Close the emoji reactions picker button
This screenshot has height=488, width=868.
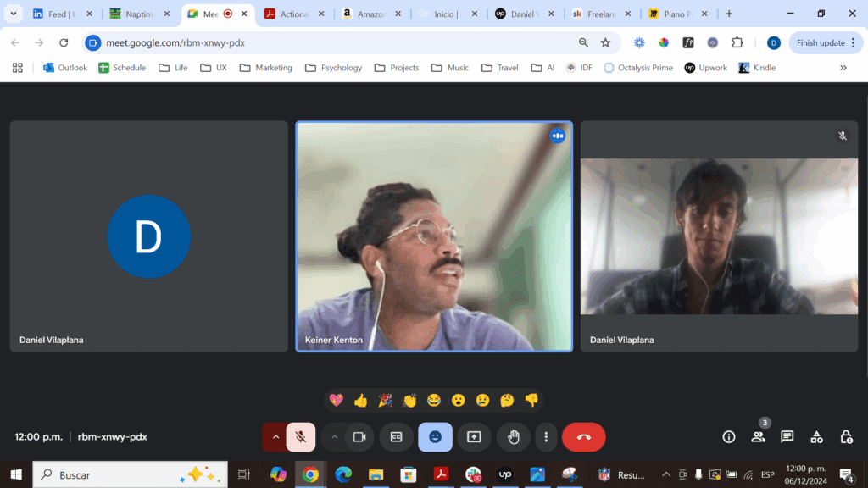(x=435, y=437)
